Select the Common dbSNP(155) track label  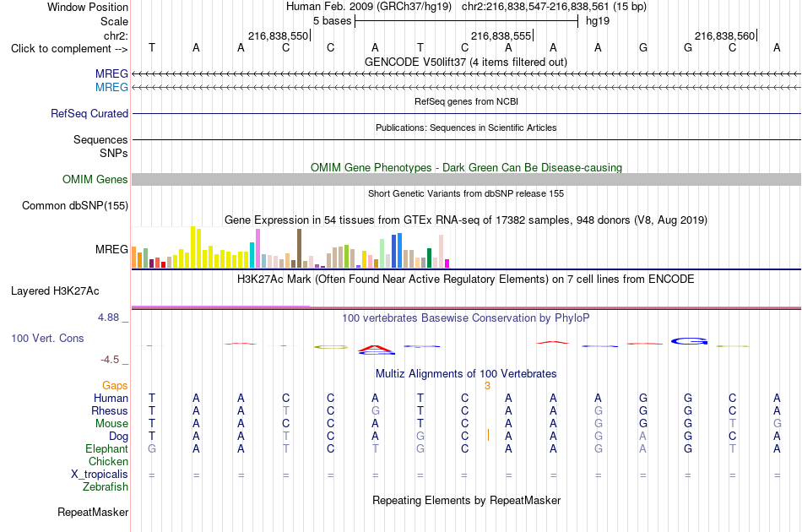pyautogui.click(x=75, y=206)
